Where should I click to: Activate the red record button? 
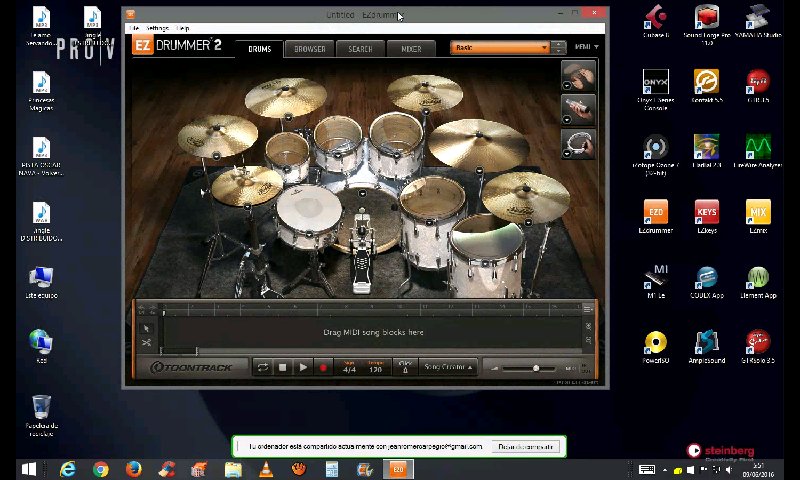[323, 367]
